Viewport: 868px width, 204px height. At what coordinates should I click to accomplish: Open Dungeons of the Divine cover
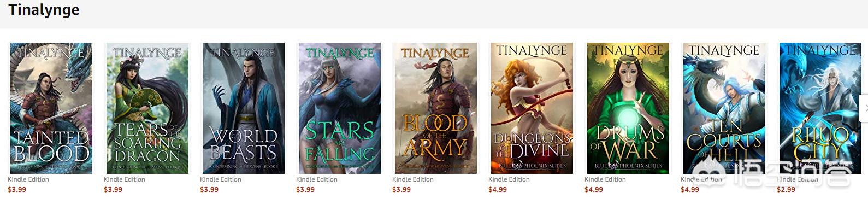tap(532, 108)
